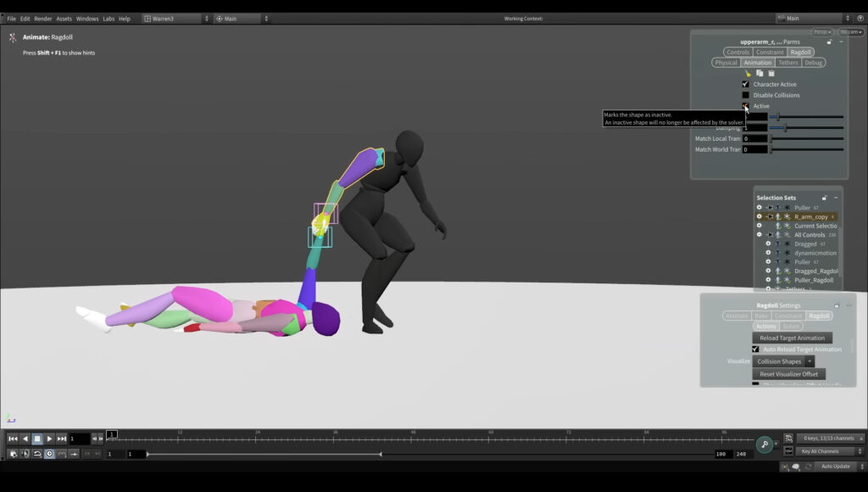Switch to the Tethers sub-tab
This screenshot has width=868, height=492.
pos(787,63)
